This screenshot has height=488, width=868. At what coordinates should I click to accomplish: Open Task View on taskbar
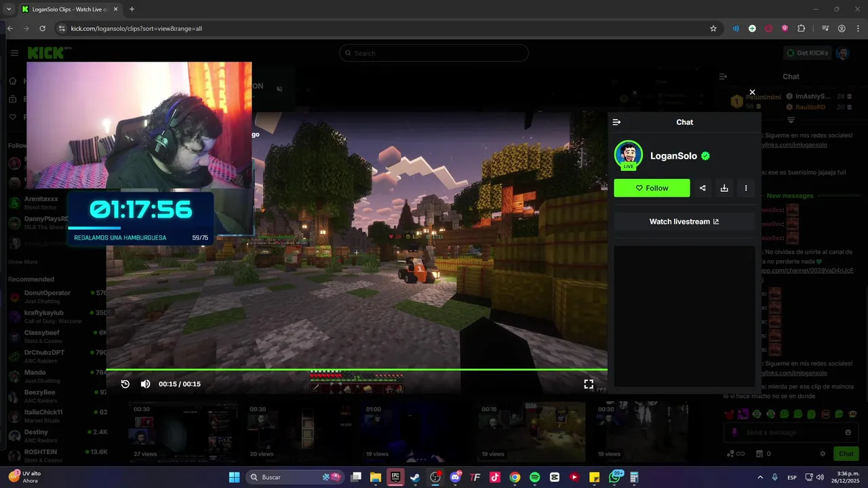click(x=356, y=477)
